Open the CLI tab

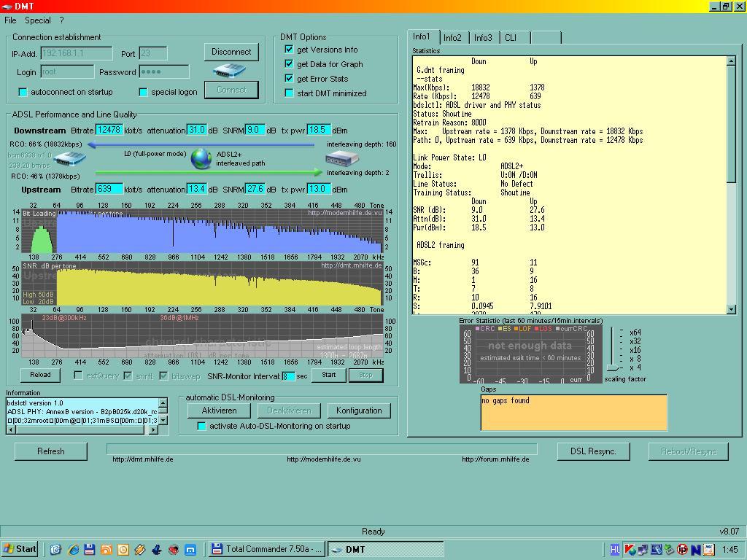pyautogui.click(x=511, y=38)
